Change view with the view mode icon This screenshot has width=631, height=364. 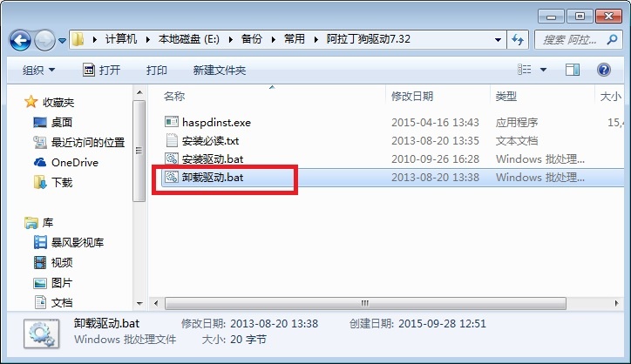pyautogui.click(x=524, y=70)
